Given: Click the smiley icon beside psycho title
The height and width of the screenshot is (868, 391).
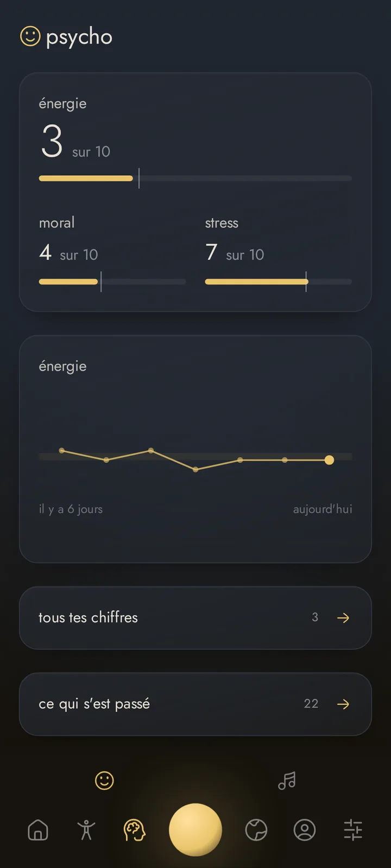Looking at the screenshot, I should click(x=30, y=36).
